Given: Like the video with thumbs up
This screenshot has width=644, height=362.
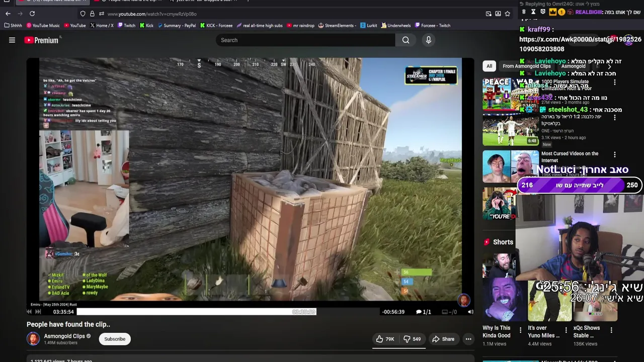Looking at the screenshot, I should (x=385, y=339).
